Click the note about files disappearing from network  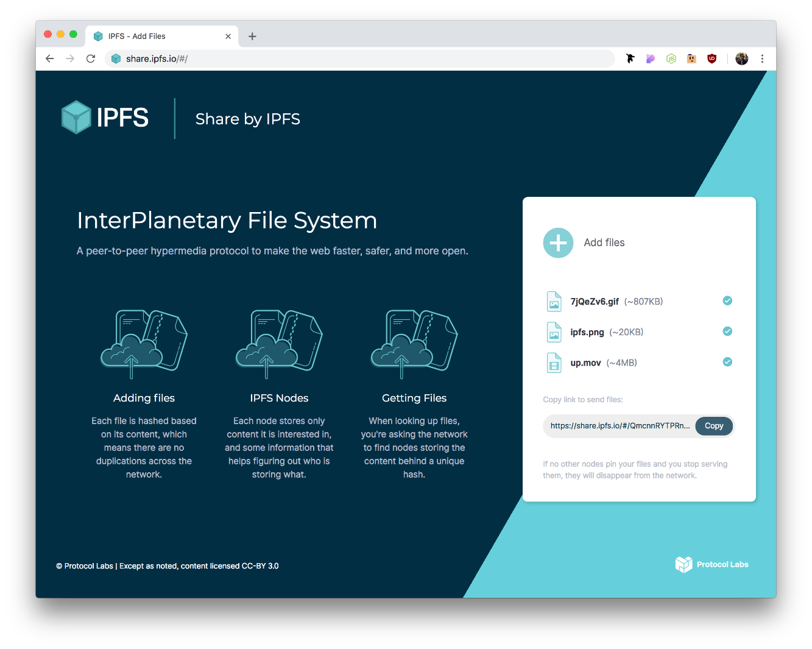tap(635, 470)
